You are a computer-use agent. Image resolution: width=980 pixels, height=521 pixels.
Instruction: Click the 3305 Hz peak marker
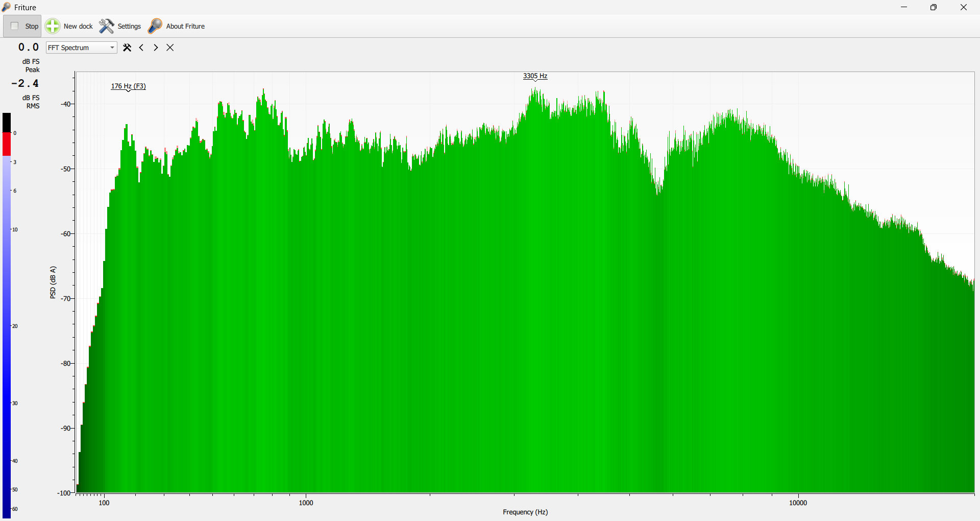(x=535, y=76)
